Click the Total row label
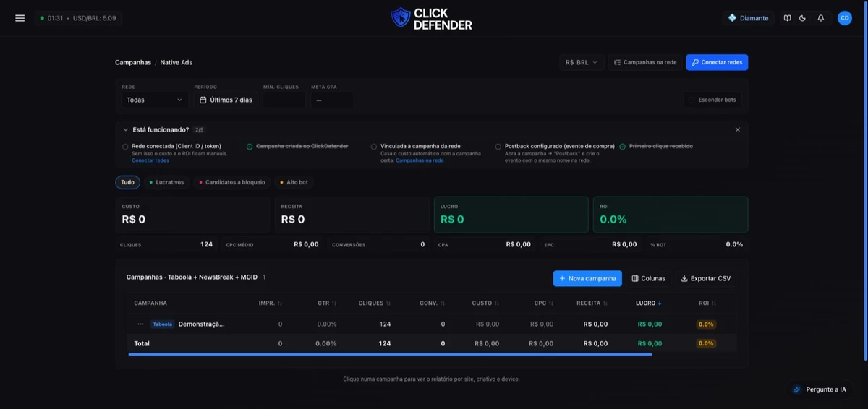The width and height of the screenshot is (868, 409). tap(142, 343)
